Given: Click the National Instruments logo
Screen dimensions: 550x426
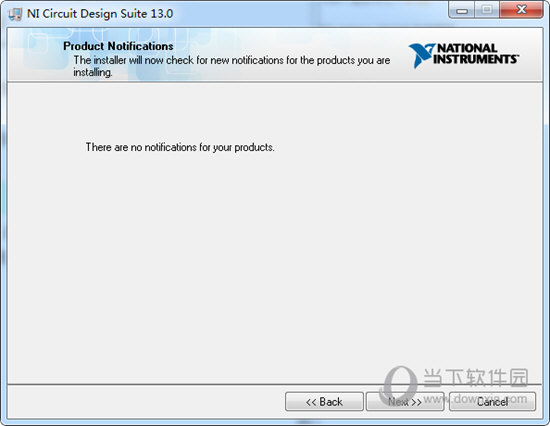Looking at the screenshot, I should point(463,55).
